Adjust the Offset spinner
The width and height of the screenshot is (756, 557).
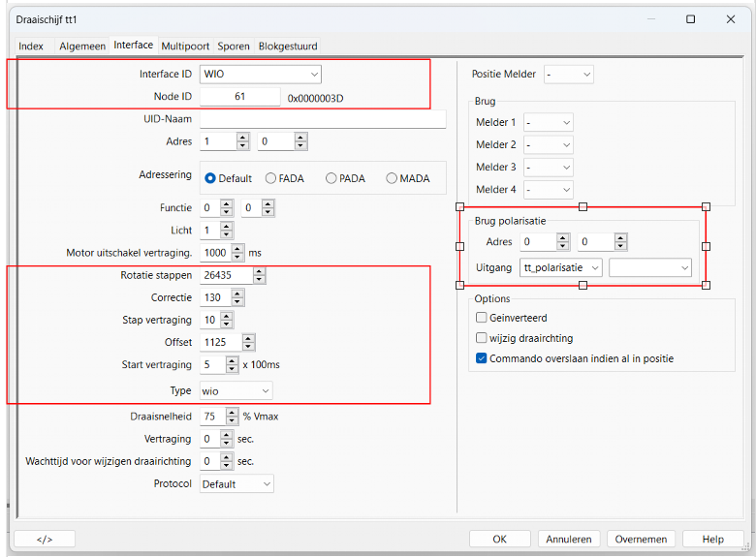[x=248, y=343]
